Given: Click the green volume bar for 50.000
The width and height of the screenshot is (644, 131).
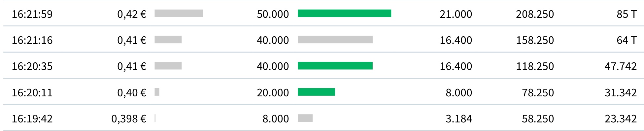Looking at the screenshot, I should pyautogui.click(x=344, y=13).
